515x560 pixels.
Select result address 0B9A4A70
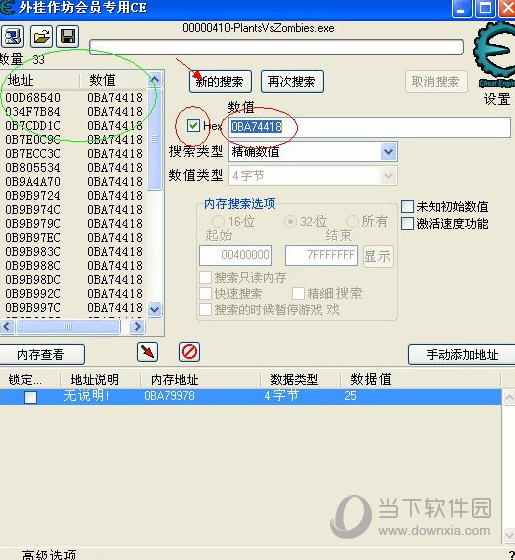[33, 181]
